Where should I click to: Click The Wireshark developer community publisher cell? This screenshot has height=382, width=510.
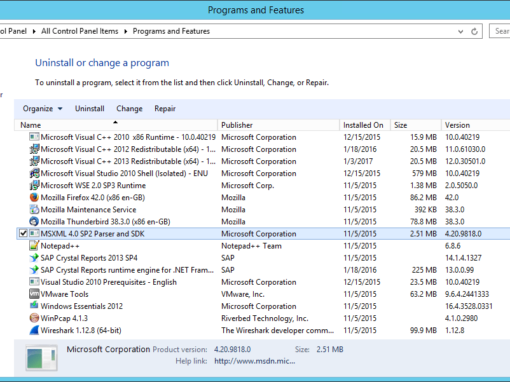pyautogui.click(x=277, y=330)
